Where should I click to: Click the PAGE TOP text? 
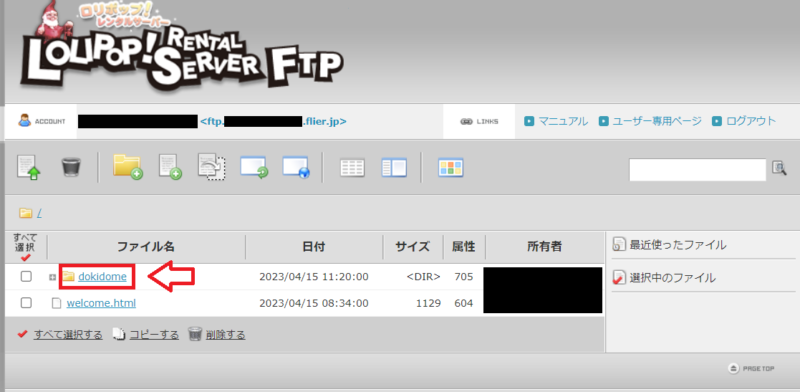coord(759,369)
